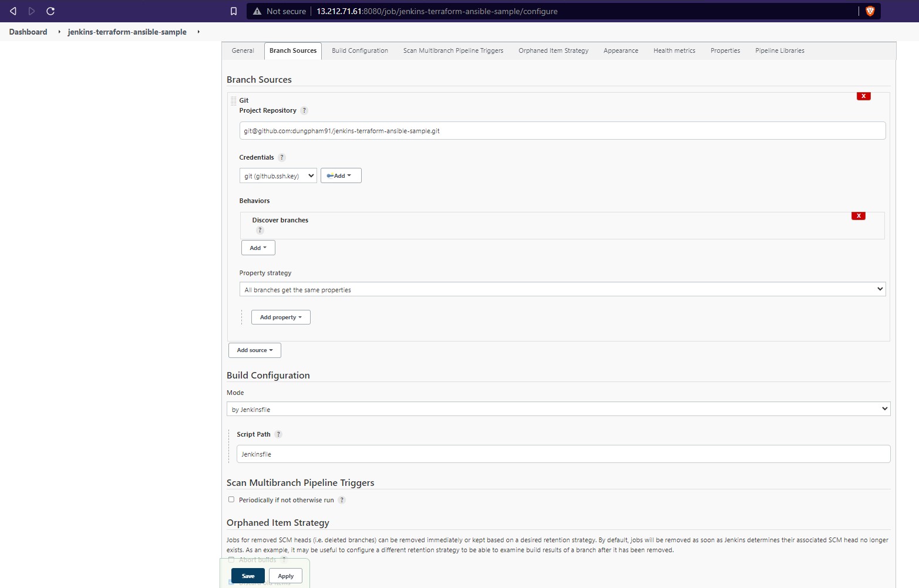Switch to the General tab

(243, 50)
